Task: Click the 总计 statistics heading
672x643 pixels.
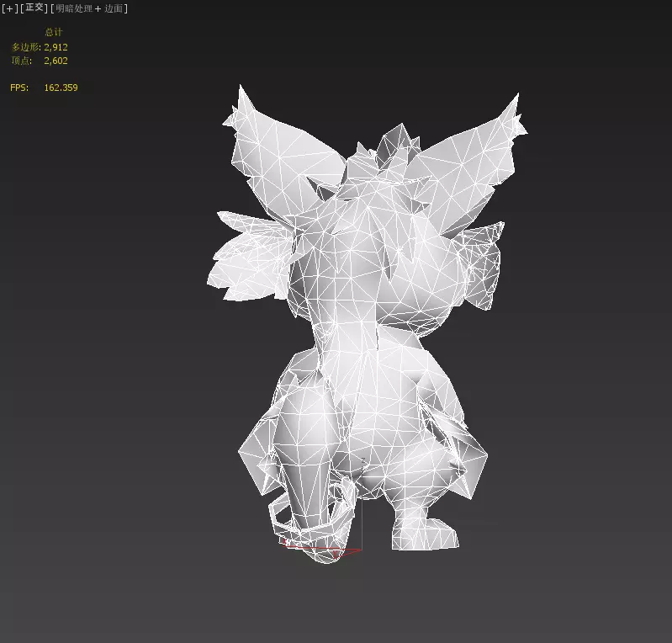Action: pos(54,32)
